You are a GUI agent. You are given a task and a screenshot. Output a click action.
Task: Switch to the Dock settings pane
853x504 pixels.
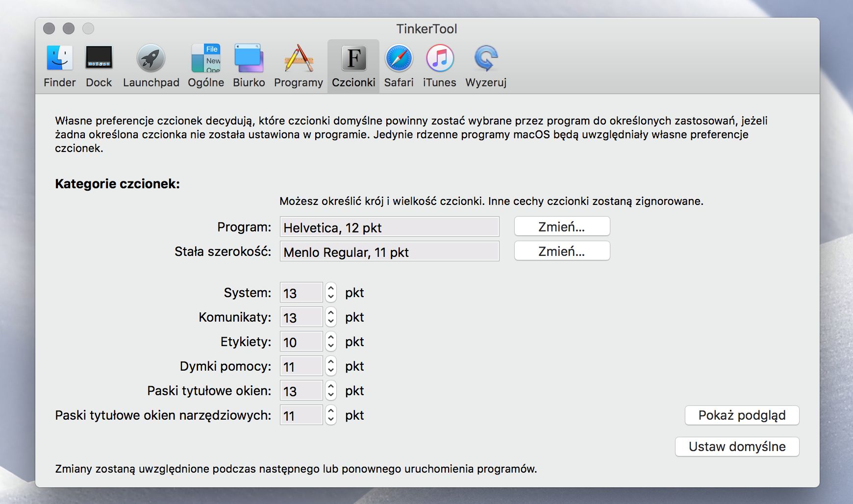pyautogui.click(x=99, y=66)
